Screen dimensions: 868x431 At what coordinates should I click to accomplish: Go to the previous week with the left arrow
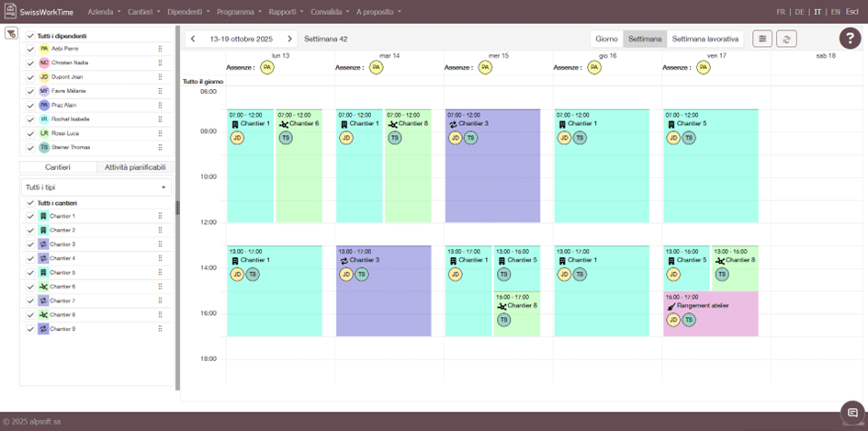tap(193, 40)
